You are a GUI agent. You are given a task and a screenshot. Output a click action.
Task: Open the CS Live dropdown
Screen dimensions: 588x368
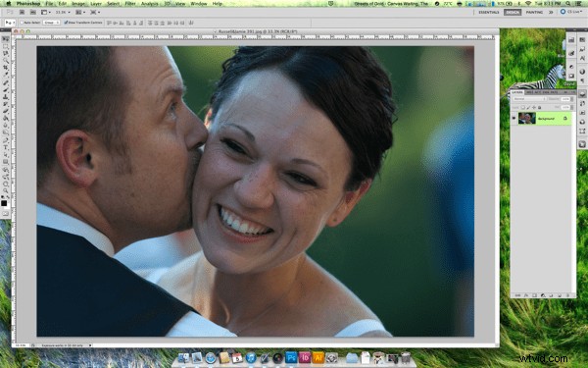572,12
